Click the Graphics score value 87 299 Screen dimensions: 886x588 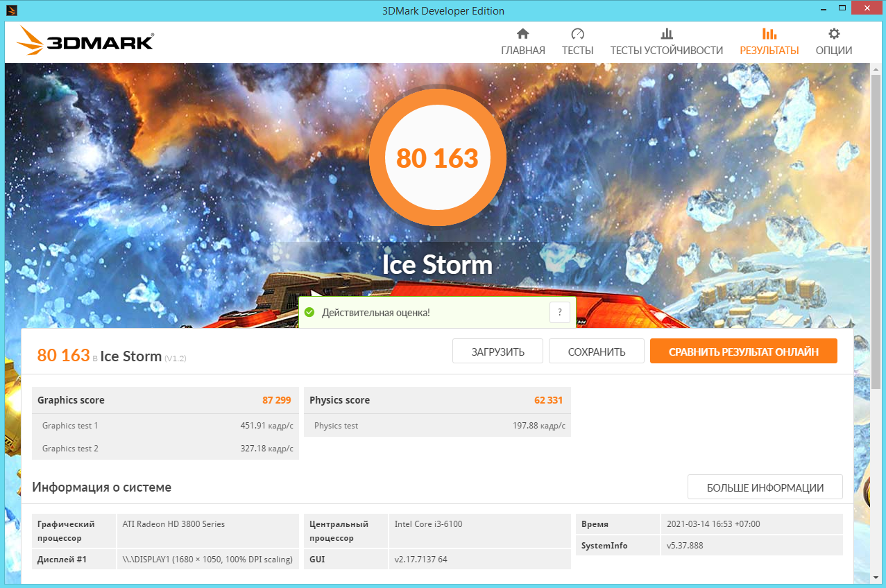pyautogui.click(x=277, y=400)
